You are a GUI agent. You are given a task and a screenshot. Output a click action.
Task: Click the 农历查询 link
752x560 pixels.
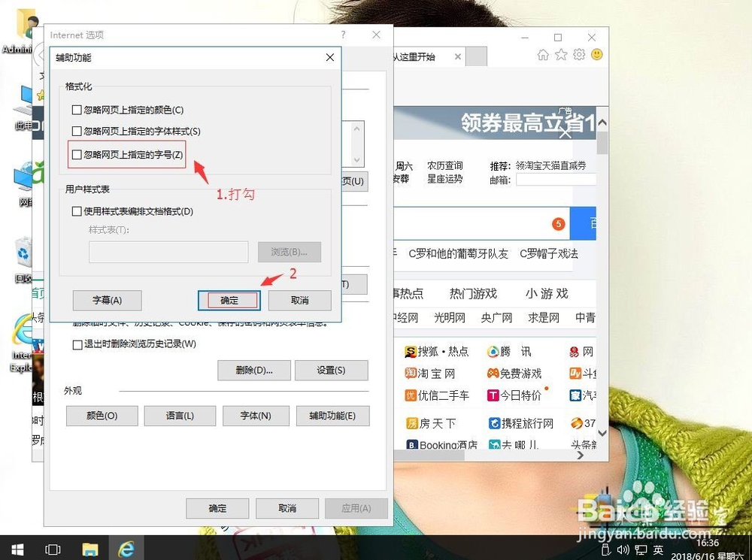coord(445,165)
